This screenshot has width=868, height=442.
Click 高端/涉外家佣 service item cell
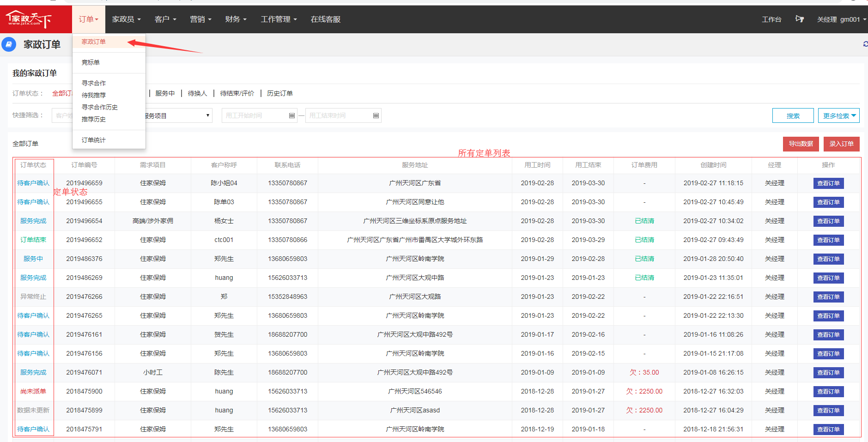pos(153,221)
